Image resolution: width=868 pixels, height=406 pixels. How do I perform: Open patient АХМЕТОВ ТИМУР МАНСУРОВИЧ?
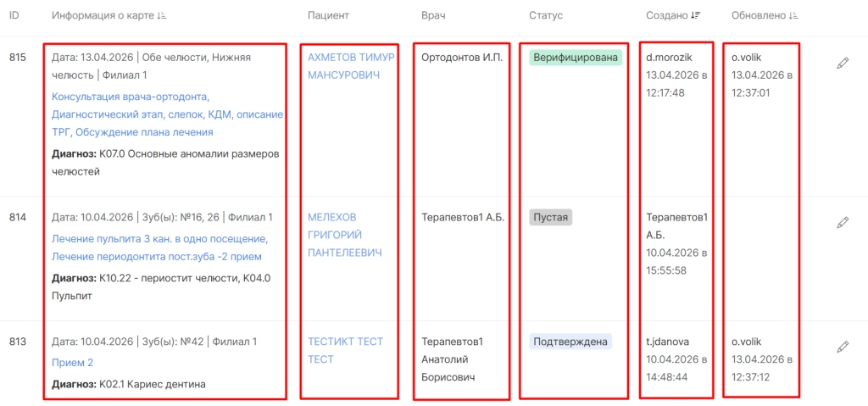351,66
